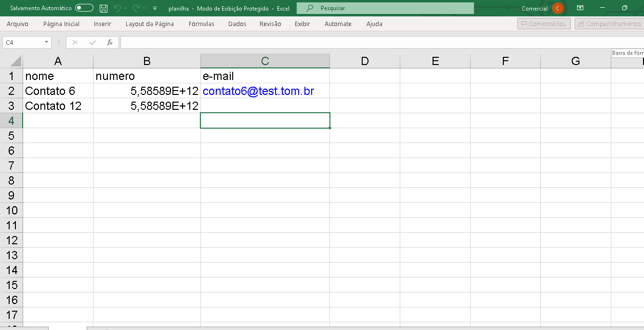
Task: Switch to the Fórmulas tab
Action: (x=201, y=24)
